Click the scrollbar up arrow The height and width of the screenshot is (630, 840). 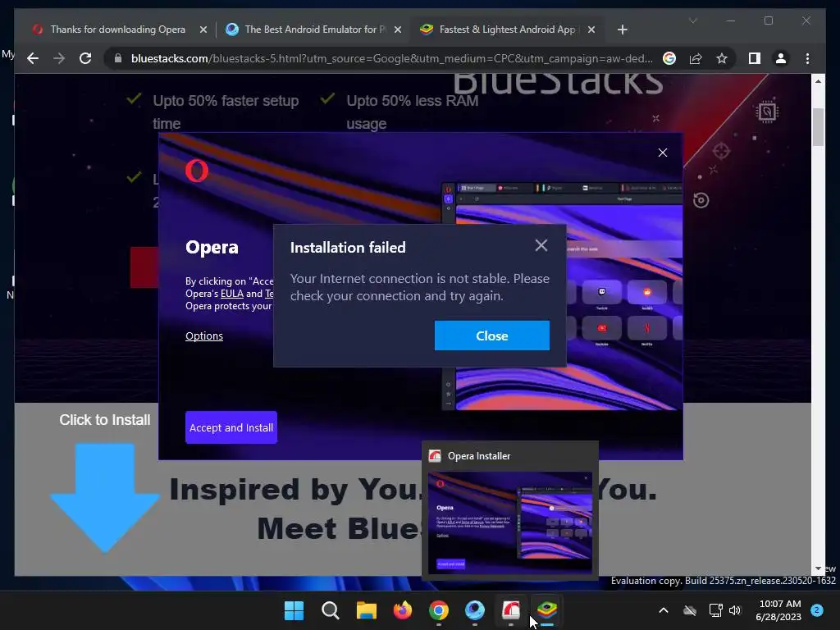click(818, 81)
